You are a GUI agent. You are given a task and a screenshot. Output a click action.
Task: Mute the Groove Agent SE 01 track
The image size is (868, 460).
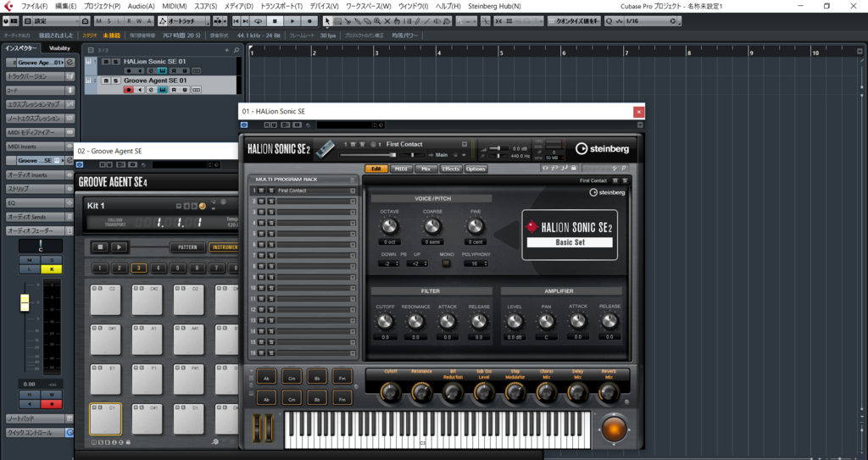click(x=106, y=80)
